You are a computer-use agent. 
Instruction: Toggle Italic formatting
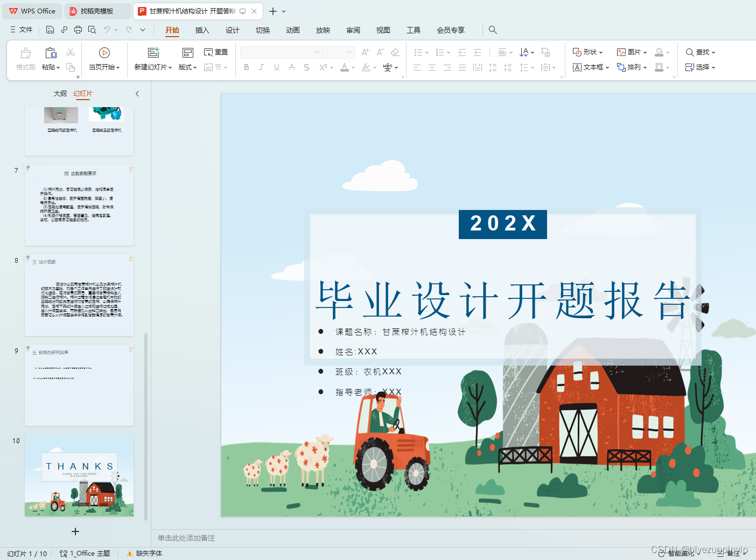261,67
